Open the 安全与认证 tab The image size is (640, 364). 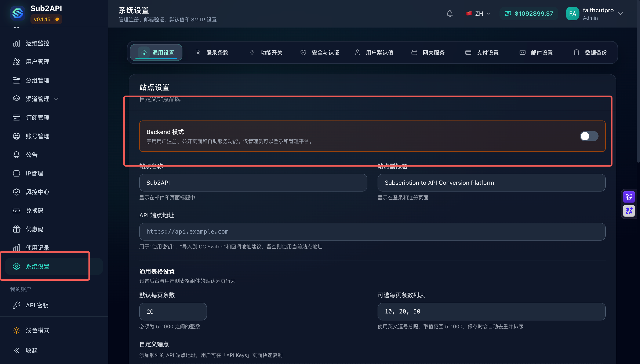[x=320, y=52]
